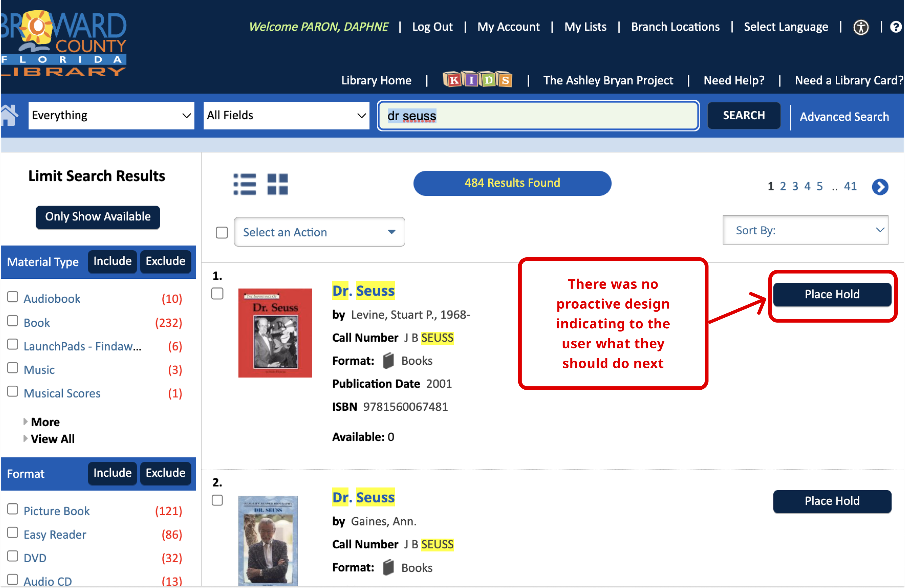Click the dr seuss search field
The width and height of the screenshot is (905, 588).
click(538, 115)
